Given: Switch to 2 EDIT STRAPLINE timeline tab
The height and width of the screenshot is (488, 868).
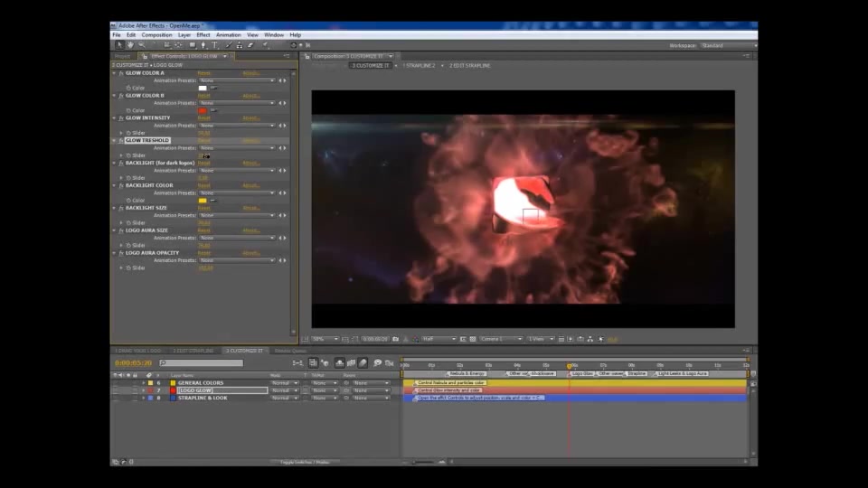Looking at the screenshot, I should coord(193,351).
